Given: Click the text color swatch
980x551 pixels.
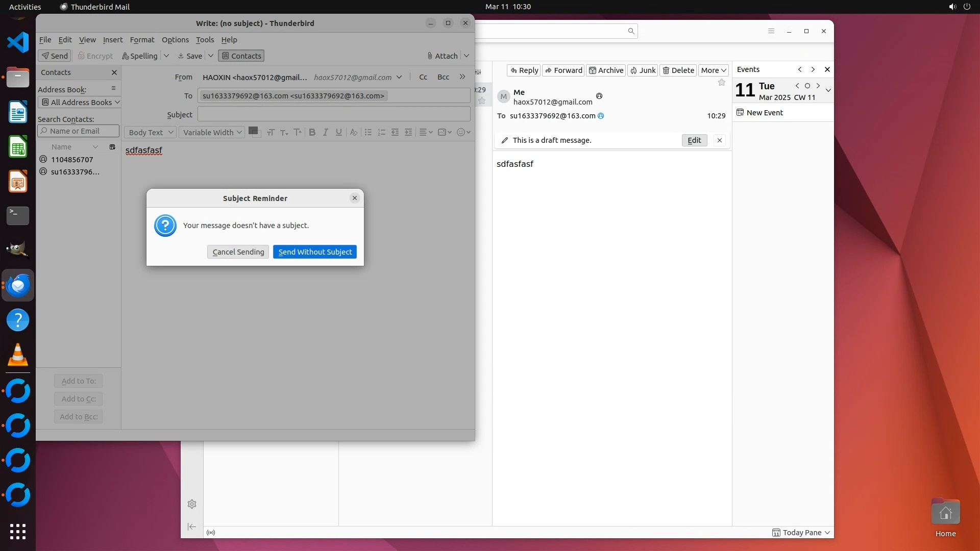Looking at the screenshot, I should tap(253, 131).
